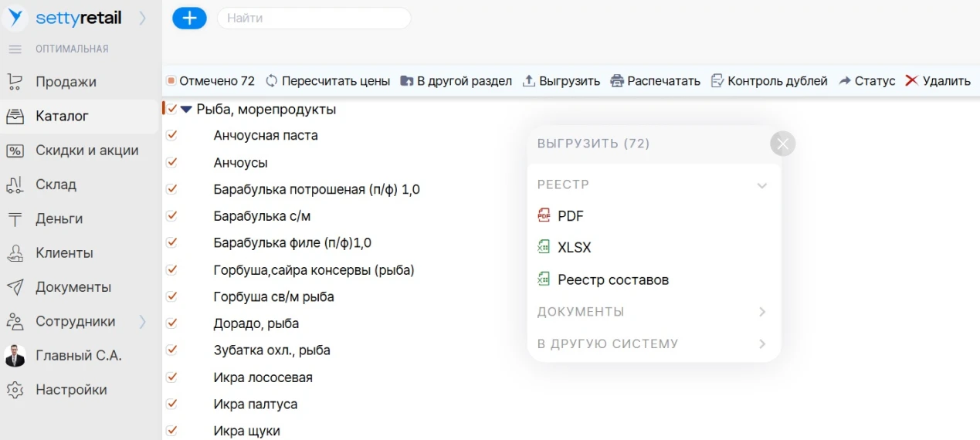The width and height of the screenshot is (980, 440).
Task: Click the PDF file icon
Action: coord(544,216)
